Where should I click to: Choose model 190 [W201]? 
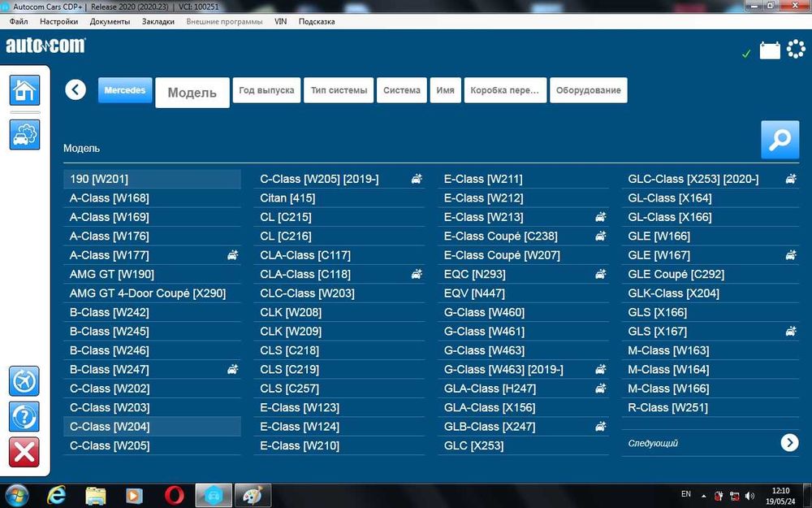[153, 179]
